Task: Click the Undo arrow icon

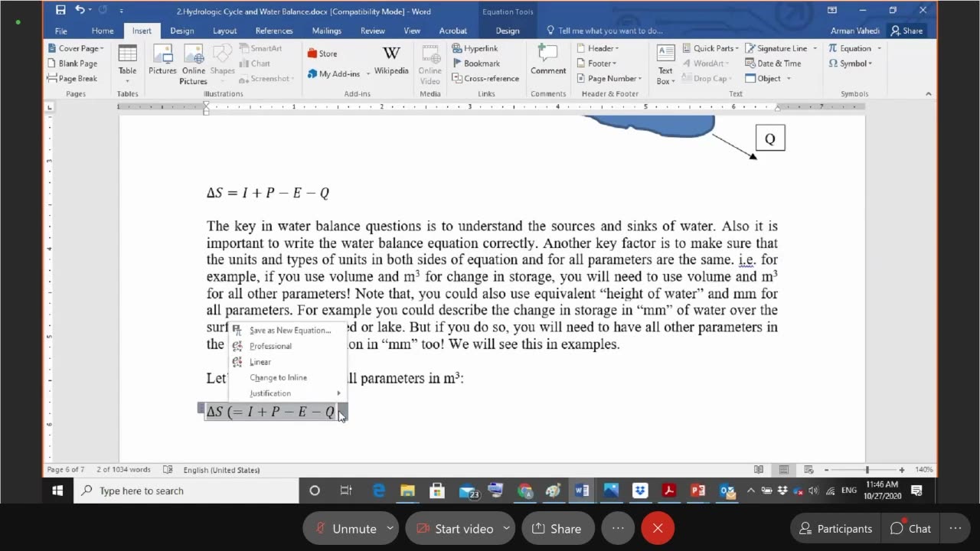Action: (80, 11)
